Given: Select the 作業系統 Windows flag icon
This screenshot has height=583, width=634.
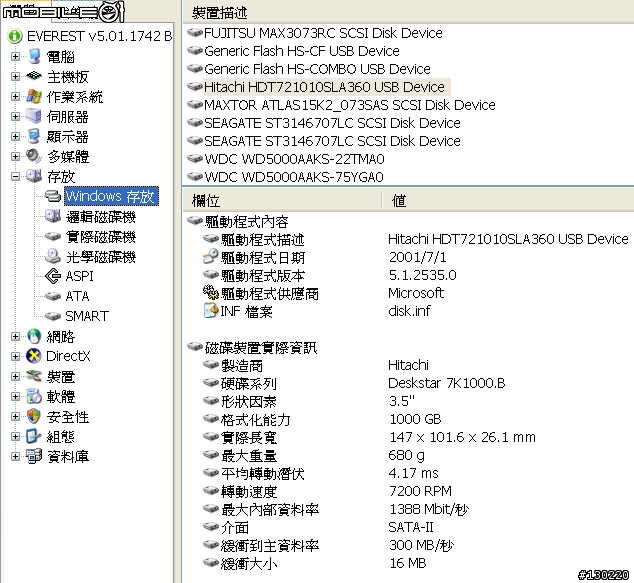Looking at the screenshot, I should tap(34, 96).
